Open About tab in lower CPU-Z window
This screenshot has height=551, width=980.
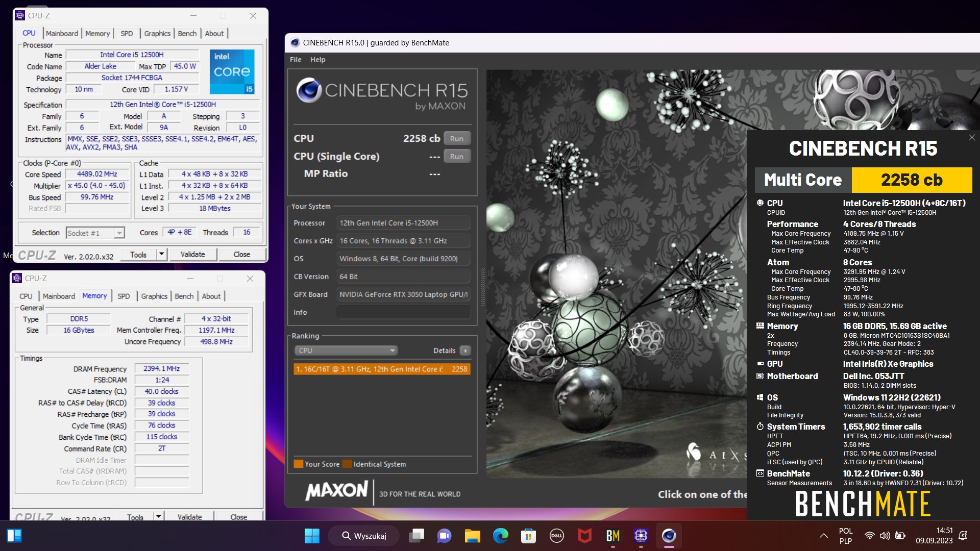211,296
